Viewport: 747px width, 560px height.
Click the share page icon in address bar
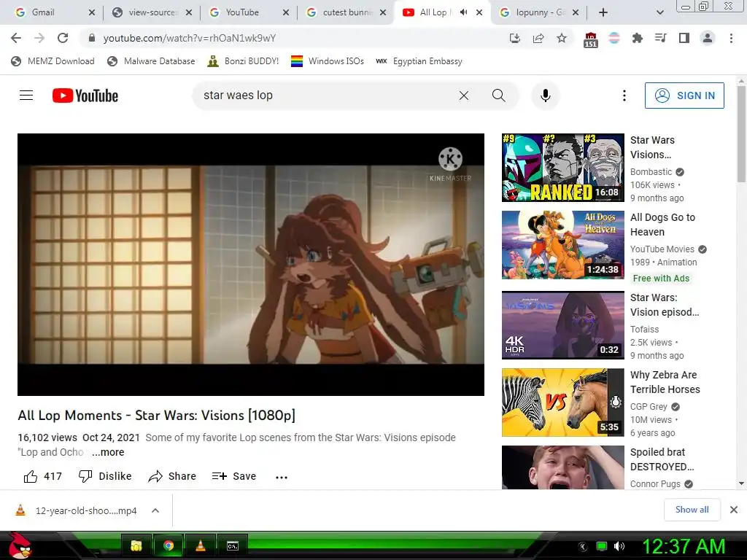click(x=538, y=38)
